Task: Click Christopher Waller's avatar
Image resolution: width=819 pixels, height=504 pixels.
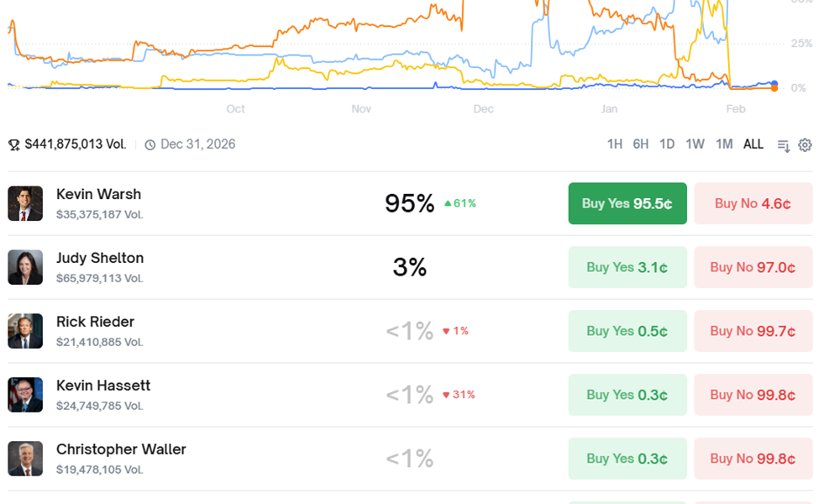Action: coord(25,459)
